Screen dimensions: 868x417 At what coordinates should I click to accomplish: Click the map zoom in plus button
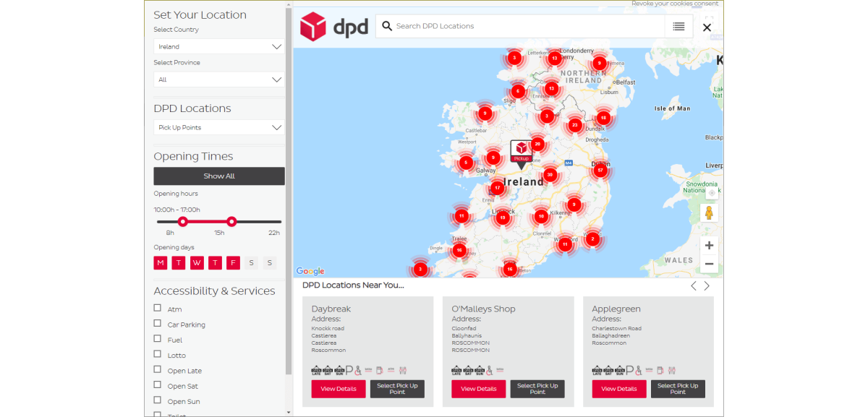(709, 246)
